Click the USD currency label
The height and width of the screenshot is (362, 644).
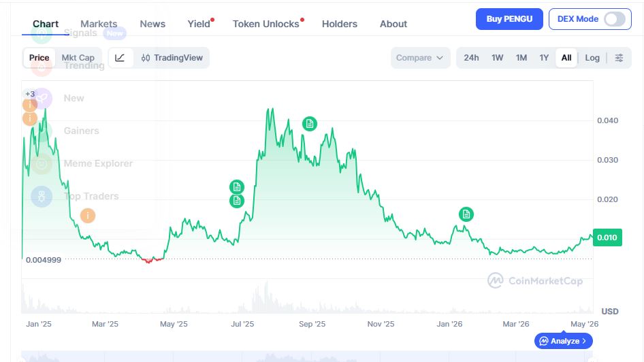tap(610, 312)
